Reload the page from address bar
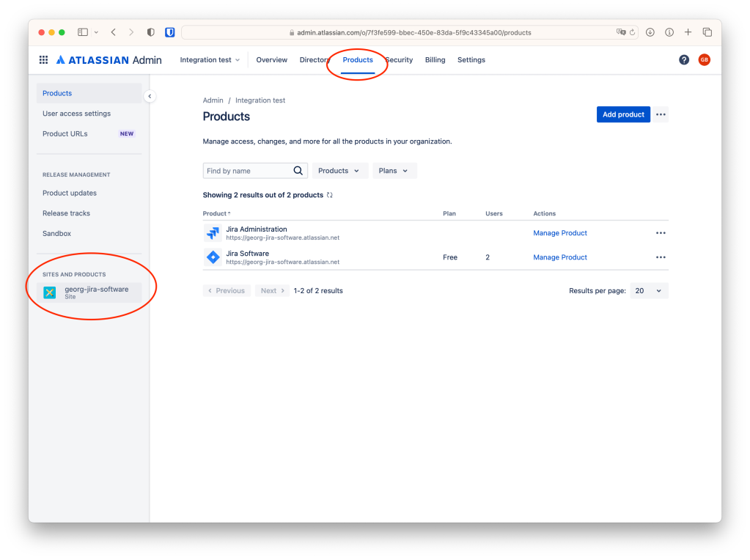The height and width of the screenshot is (560, 750). pos(632,32)
